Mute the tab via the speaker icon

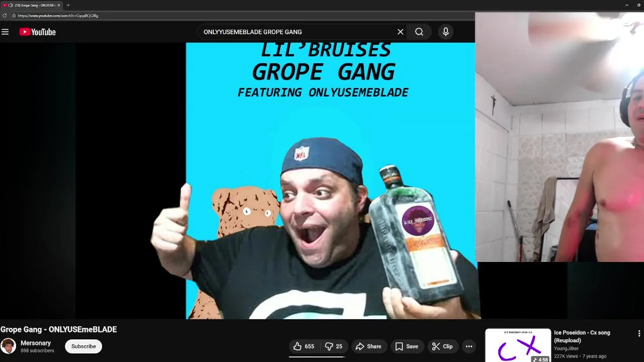click(11, 5)
